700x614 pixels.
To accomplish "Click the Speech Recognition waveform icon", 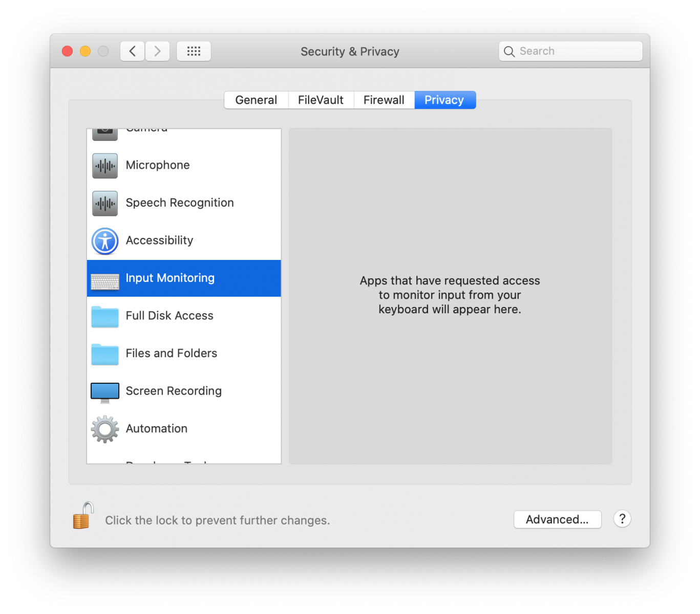I will coord(105,203).
